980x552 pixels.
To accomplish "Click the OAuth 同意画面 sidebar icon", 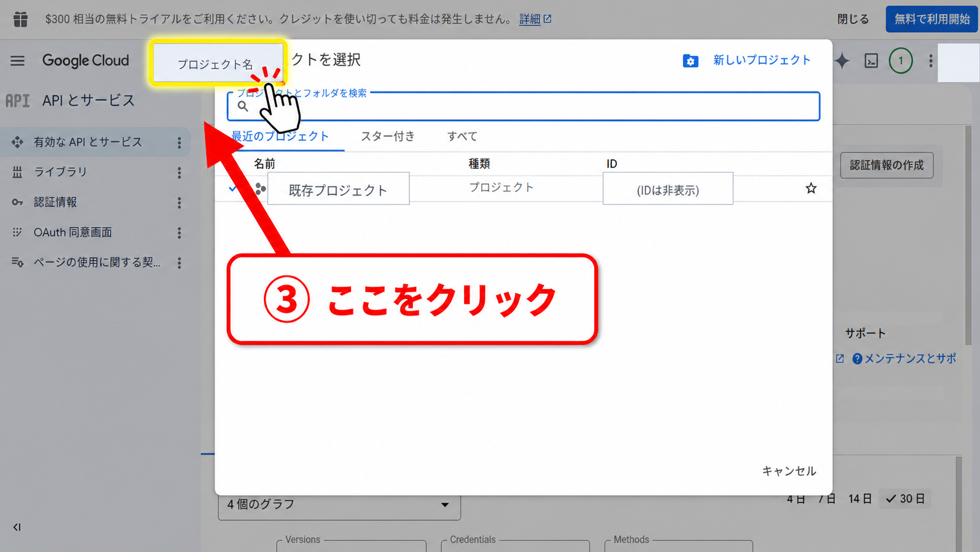I will (x=18, y=232).
